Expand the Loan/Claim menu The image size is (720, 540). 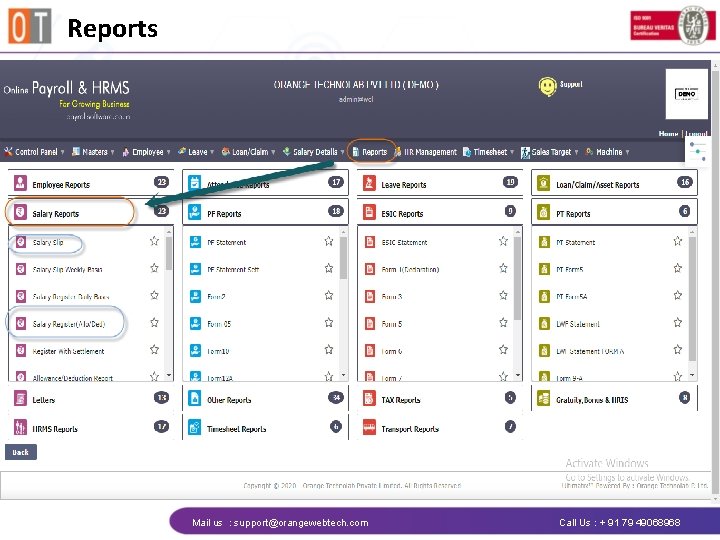click(x=248, y=152)
